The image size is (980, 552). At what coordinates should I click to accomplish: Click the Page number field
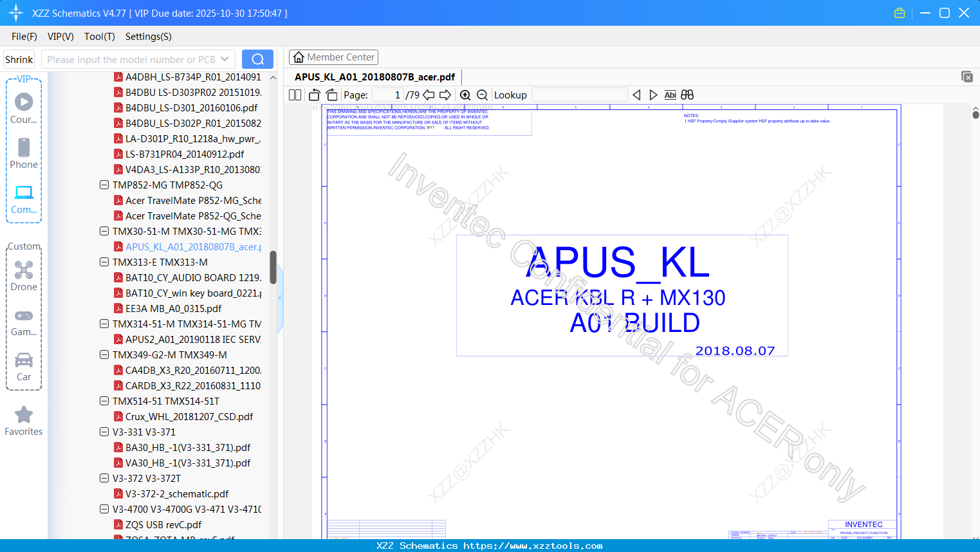click(x=387, y=95)
